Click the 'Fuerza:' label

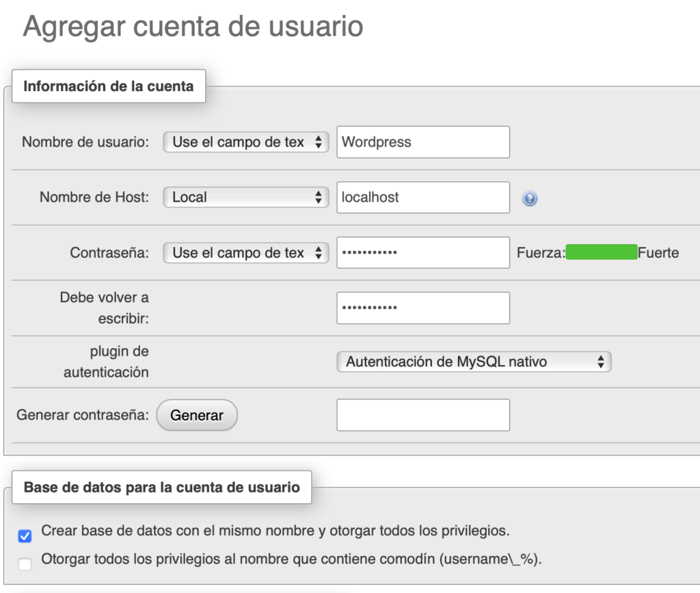tap(541, 253)
